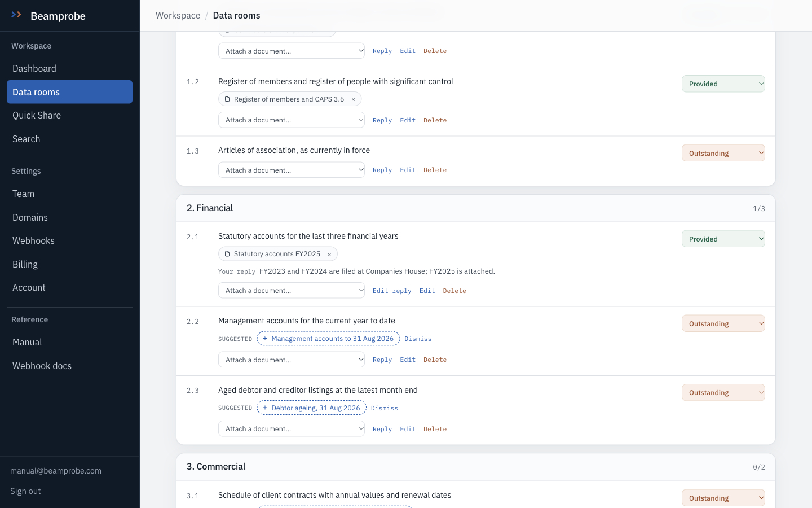Select Data rooms in the sidebar
The width and height of the screenshot is (812, 508).
pyautogui.click(x=69, y=92)
